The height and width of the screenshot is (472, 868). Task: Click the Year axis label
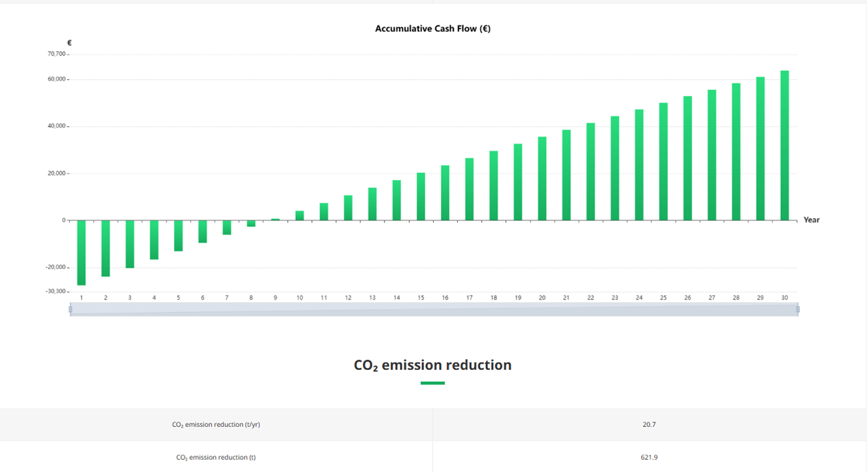(x=812, y=220)
